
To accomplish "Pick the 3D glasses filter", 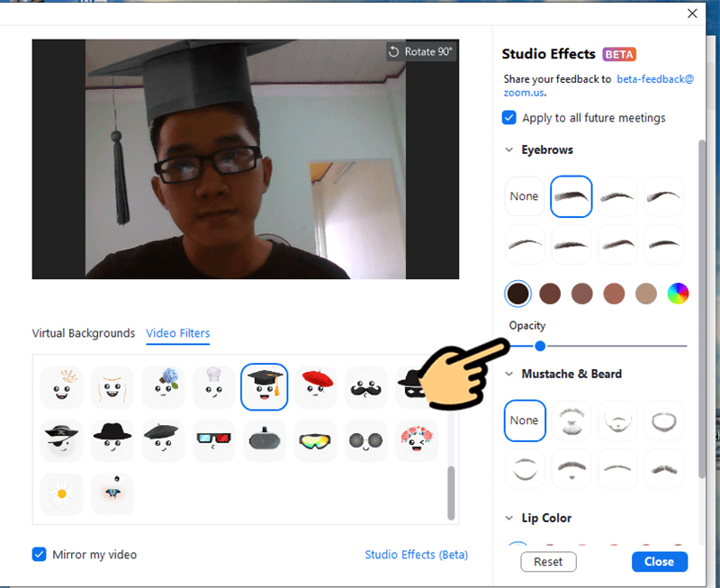I will coord(213,440).
